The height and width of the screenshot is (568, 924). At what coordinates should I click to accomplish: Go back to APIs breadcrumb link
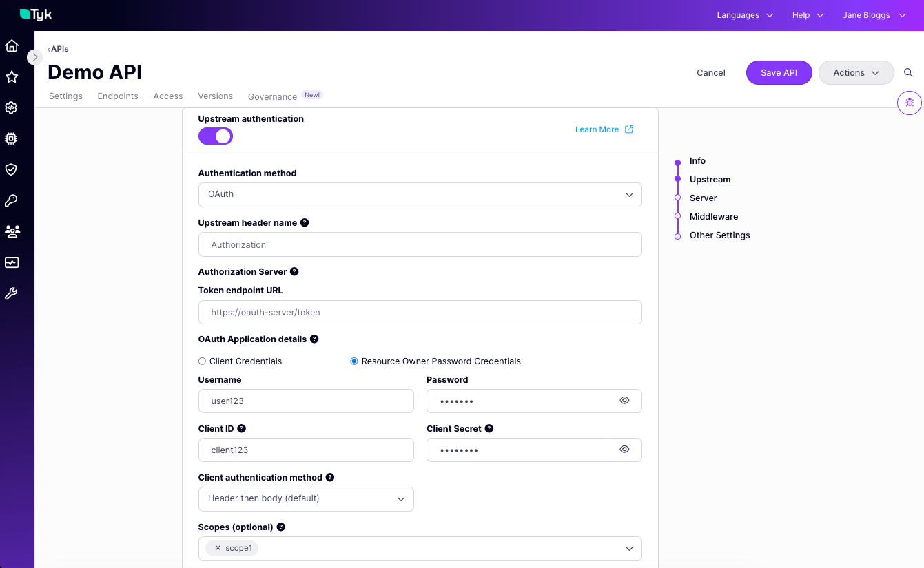(x=58, y=49)
